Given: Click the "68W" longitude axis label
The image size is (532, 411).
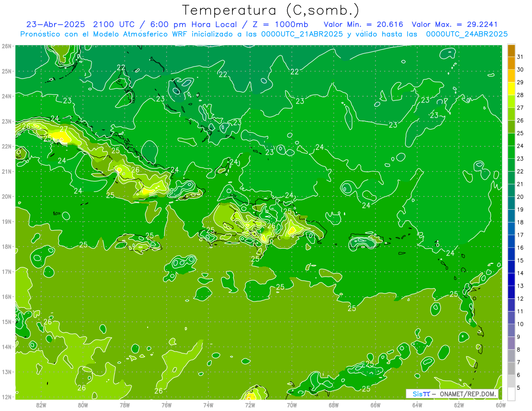Looking at the screenshot, I should tap(333, 405).
